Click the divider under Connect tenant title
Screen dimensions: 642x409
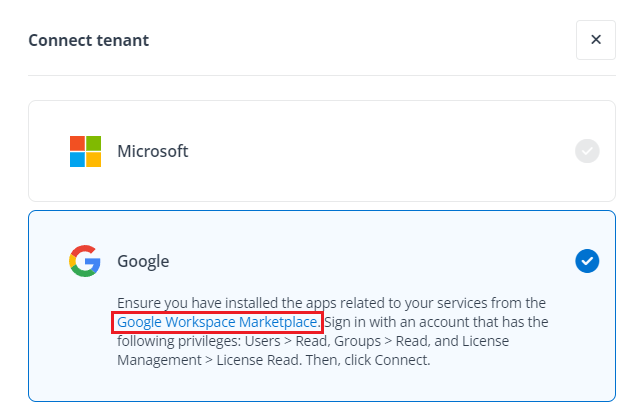pos(321,75)
